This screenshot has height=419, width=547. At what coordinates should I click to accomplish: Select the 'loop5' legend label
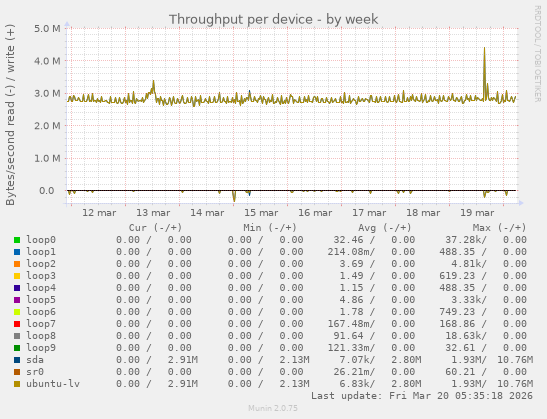41,300
